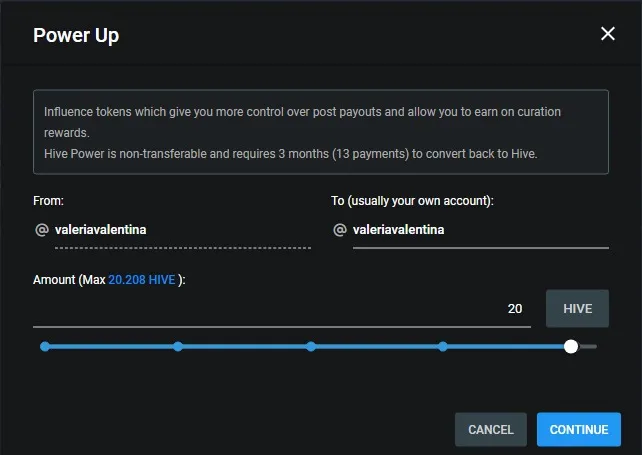This screenshot has width=642, height=455.
Task: Click the white slider handle
Action: point(570,347)
